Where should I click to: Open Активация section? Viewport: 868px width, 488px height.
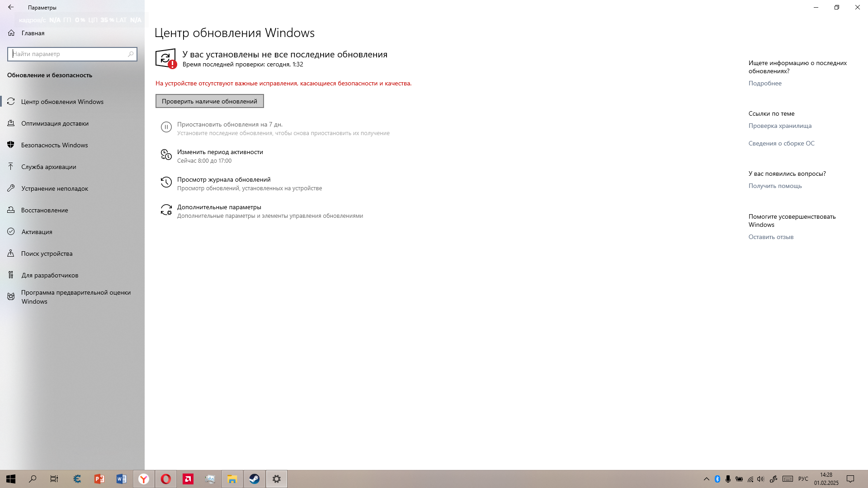(72, 232)
